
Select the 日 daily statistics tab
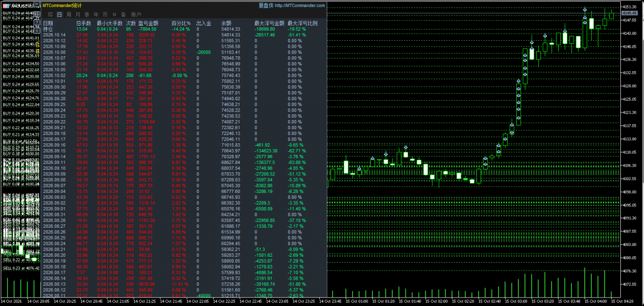[x=60, y=14]
